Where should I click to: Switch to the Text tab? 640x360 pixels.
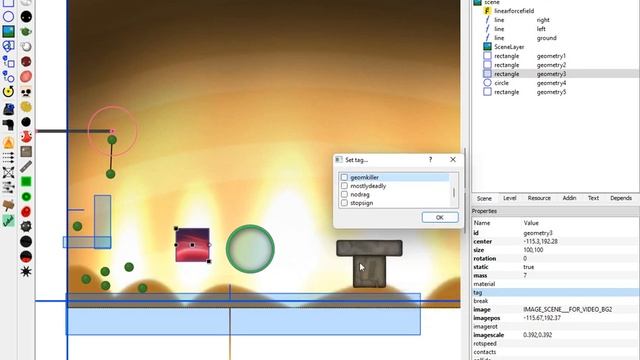pyautogui.click(x=593, y=198)
